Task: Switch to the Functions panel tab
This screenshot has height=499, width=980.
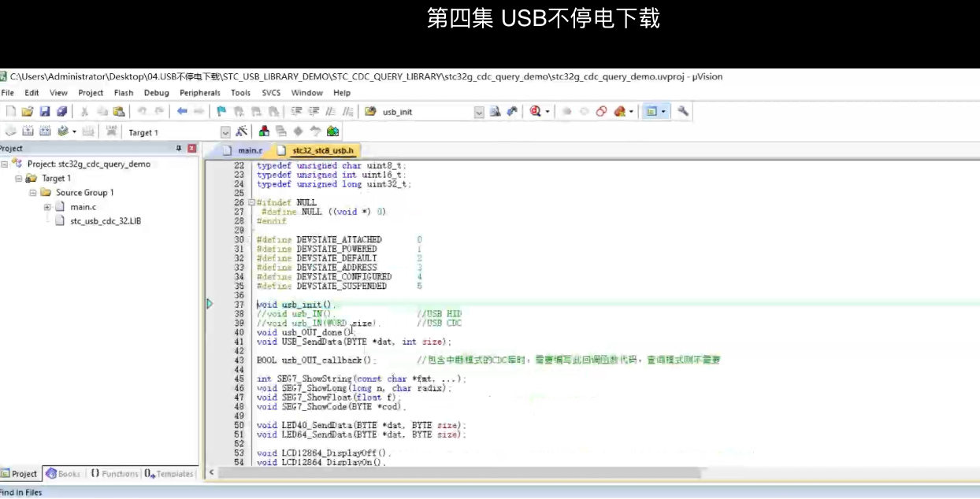Action: [114, 474]
